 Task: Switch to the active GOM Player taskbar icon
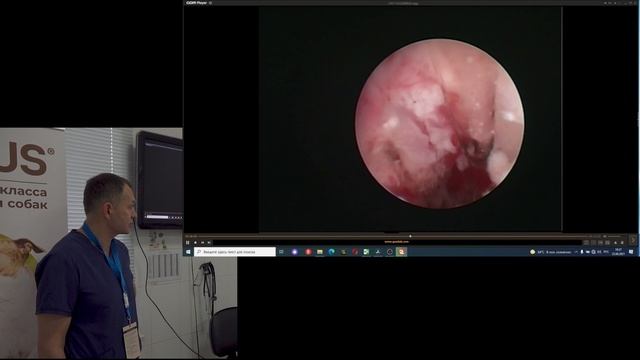(x=401, y=252)
